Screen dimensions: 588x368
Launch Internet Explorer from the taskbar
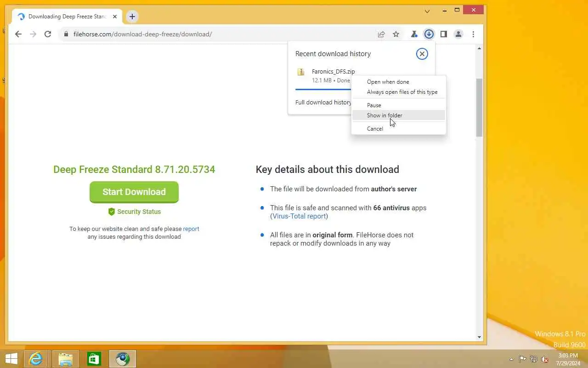coord(36,359)
